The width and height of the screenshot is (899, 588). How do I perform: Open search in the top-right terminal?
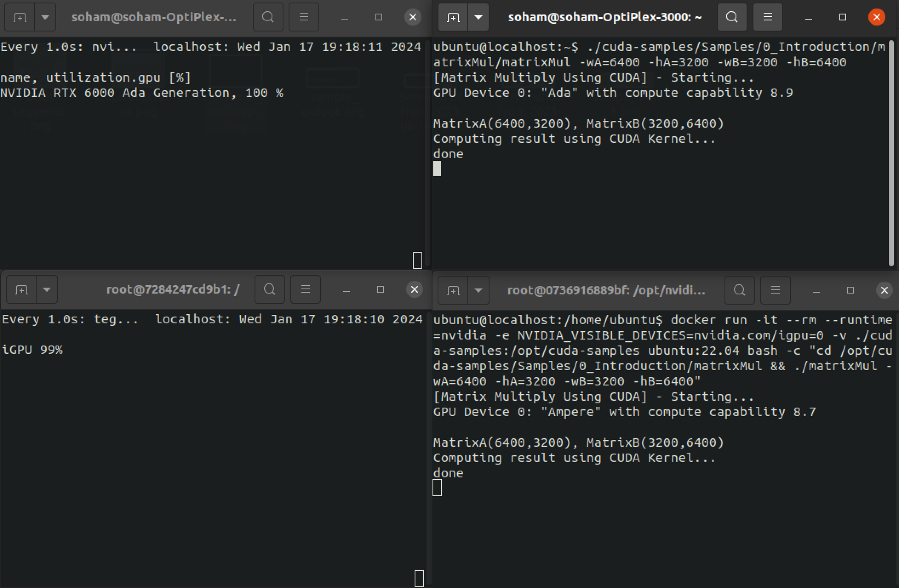(x=732, y=17)
